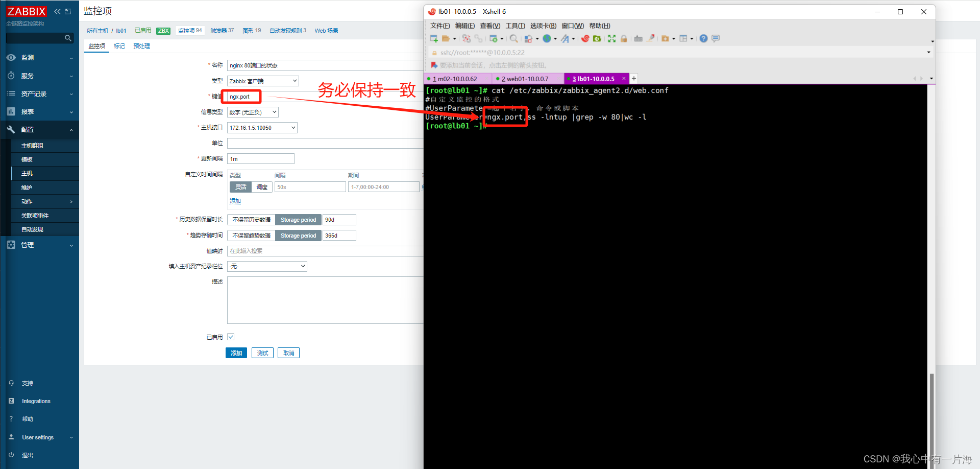Launch Xftp with the red swirl icon

pyautogui.click(x=585, y=39)
